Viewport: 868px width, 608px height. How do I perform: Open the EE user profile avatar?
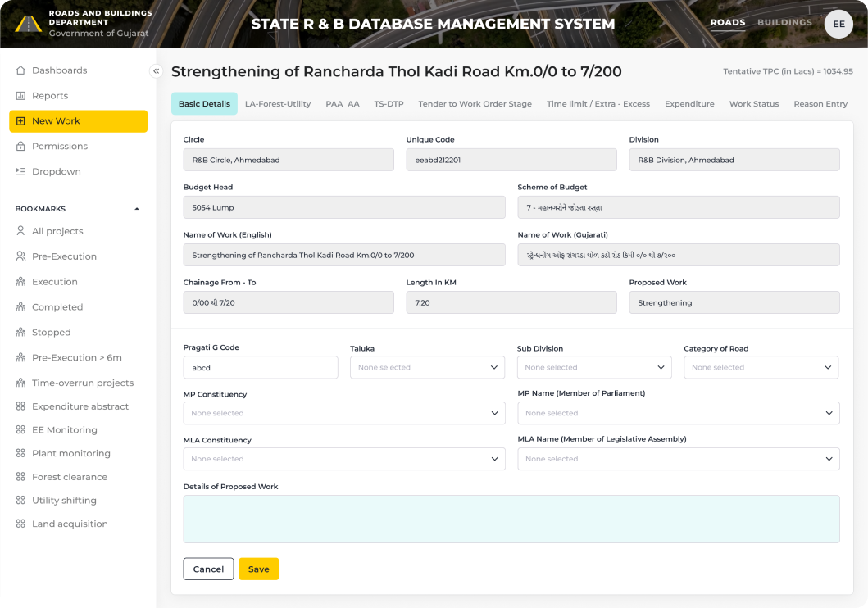(x=838, y=24)
